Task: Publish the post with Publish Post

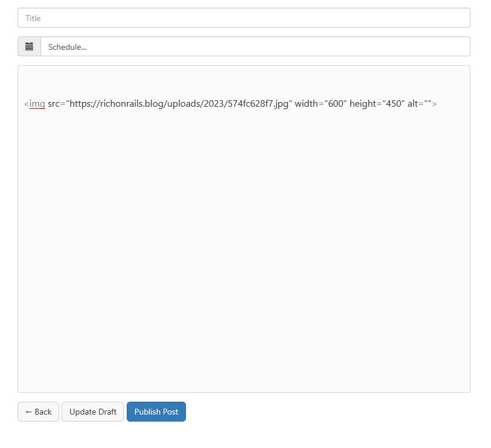Action: [x=156, y=412]
